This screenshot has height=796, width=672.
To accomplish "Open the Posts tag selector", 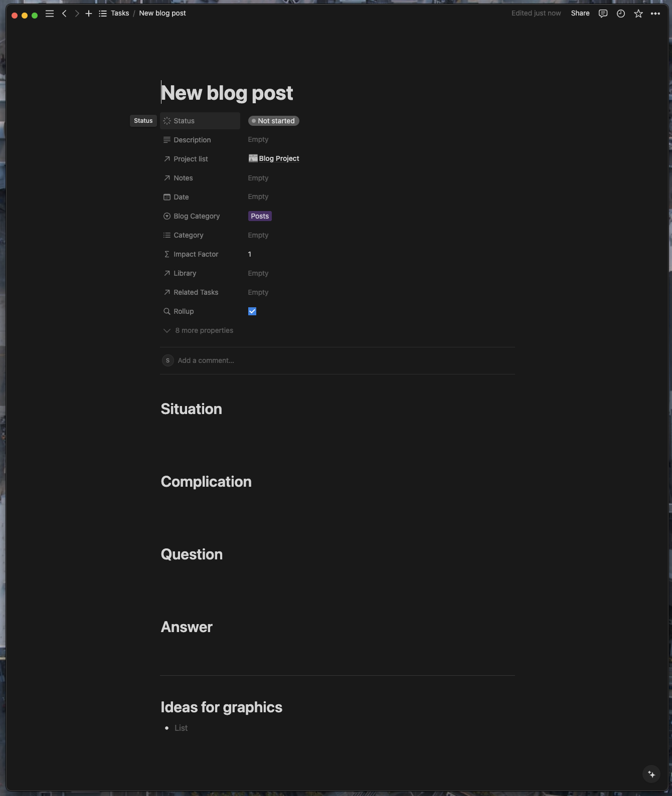I will (259, 216).
